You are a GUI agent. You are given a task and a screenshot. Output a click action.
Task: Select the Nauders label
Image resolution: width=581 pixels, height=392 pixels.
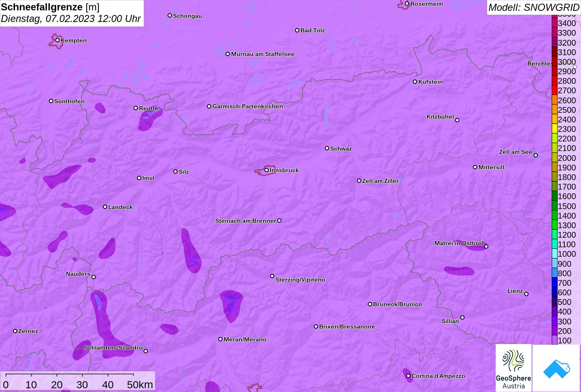coord(78,274)
